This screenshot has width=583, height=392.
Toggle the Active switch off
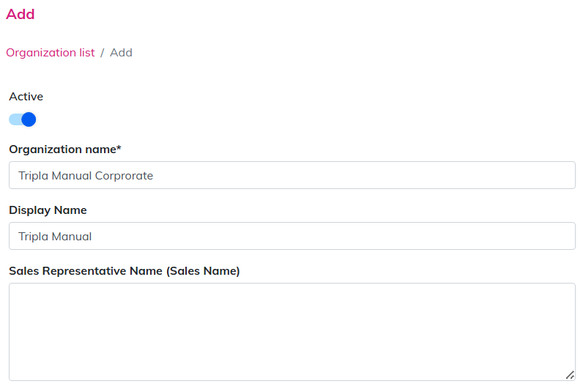[x=22, y=119]
